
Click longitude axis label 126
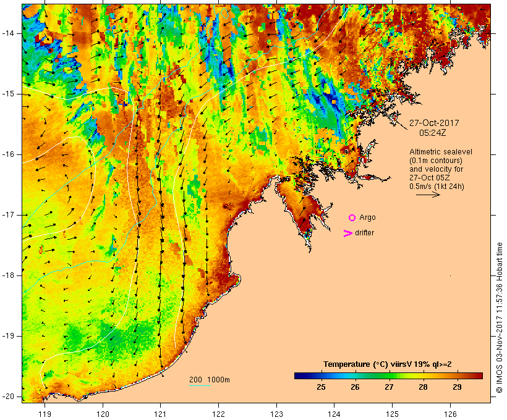tap(450, 414)
